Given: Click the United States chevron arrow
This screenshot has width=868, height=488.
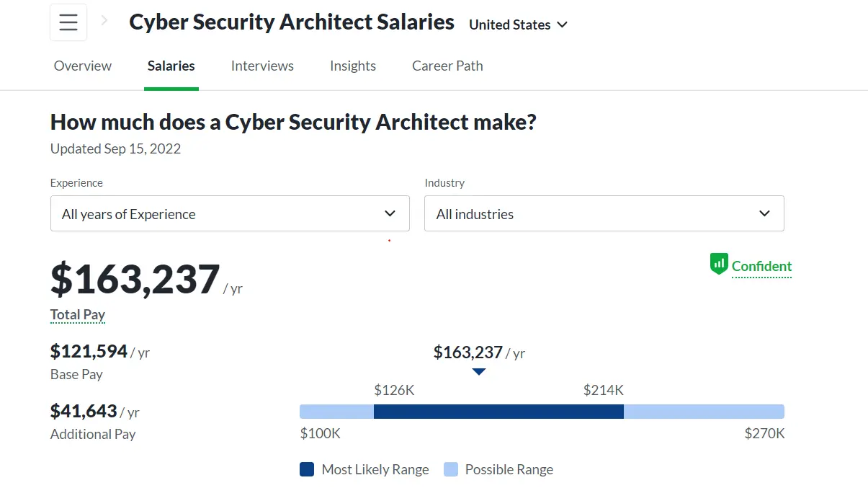Looking at the screenshot, I should (563, 25).
